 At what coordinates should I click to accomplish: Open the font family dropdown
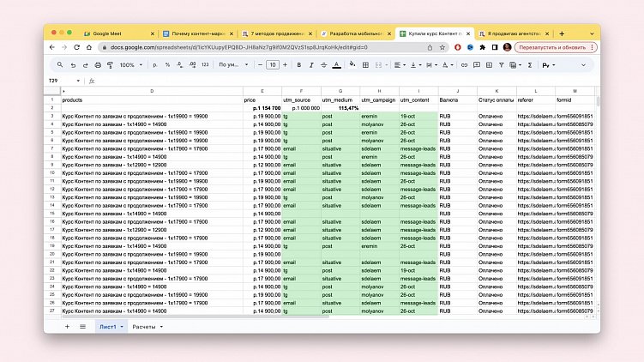coord(231,65)
